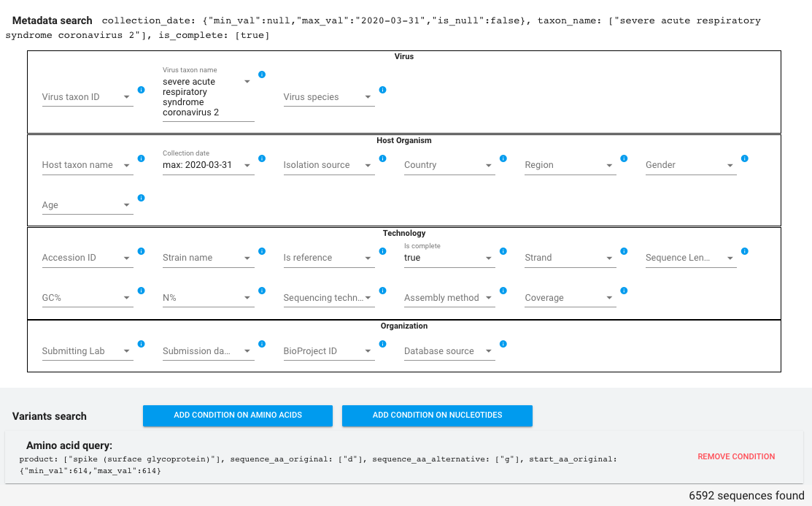
Task: Click info icon next to Coverage field
Action: pos(624,291)
